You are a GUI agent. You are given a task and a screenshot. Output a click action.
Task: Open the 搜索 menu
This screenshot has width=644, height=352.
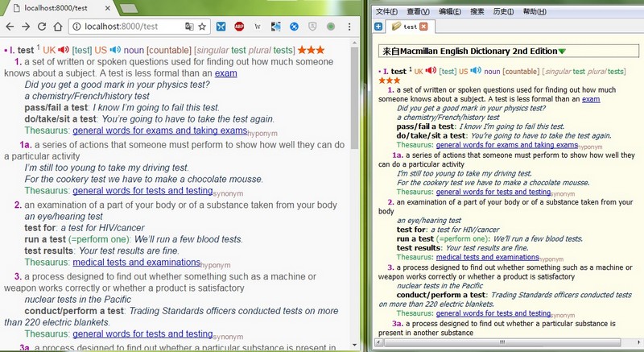477,11
